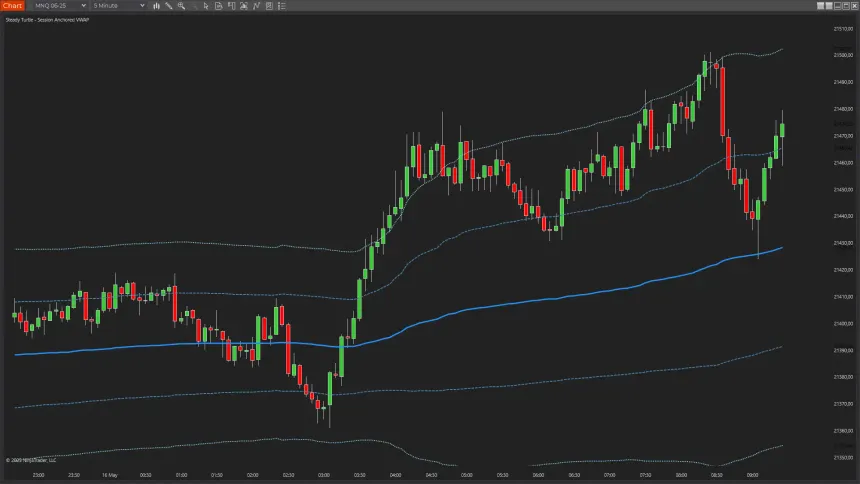Viewport: 860px width, 484px height.
Task: Toggle the Chart Trader panel icon
Action: tap(231, 6)
